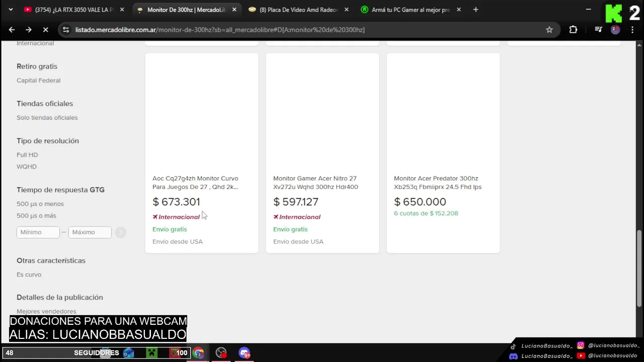
Task: Click Envío gratis on the Aoc monitor card
Action: click(170, 229)
